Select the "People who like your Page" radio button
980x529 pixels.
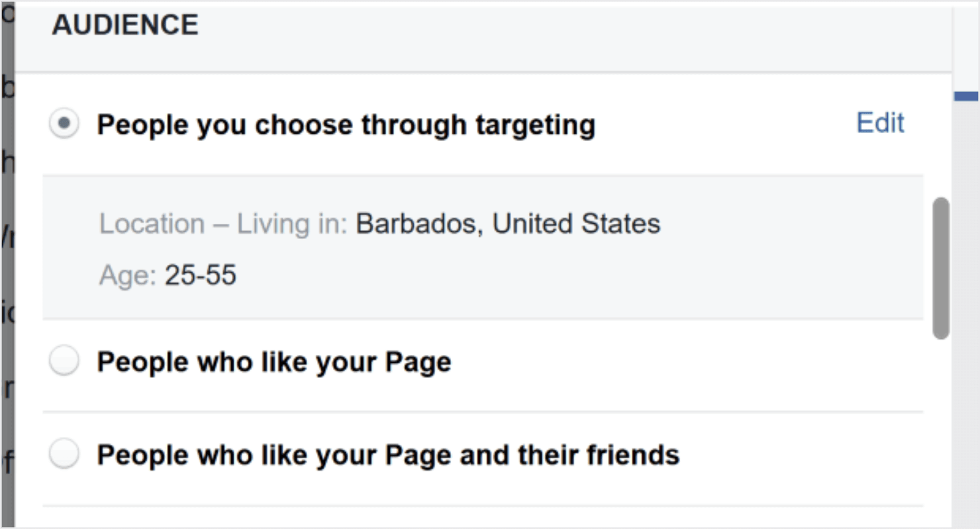pyautogui.click(x=64, y=361)
